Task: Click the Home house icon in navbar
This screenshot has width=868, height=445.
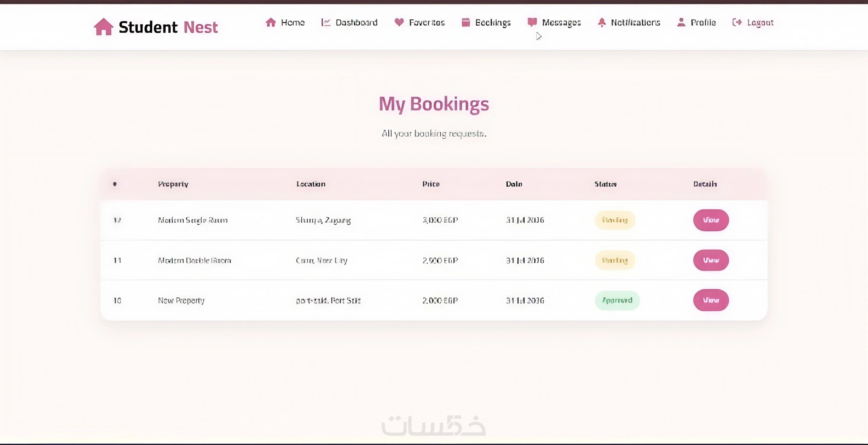Action: (270, 22)
